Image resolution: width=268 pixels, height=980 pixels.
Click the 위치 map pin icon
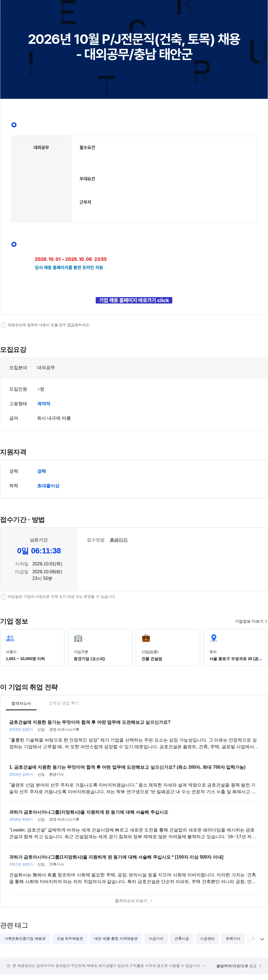[x=214, y=638]
